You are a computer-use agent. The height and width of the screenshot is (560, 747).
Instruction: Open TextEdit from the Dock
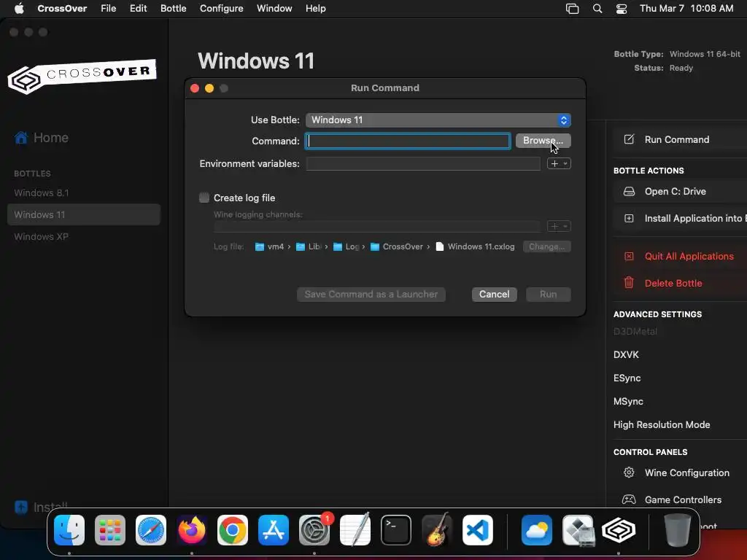(355, 530)
